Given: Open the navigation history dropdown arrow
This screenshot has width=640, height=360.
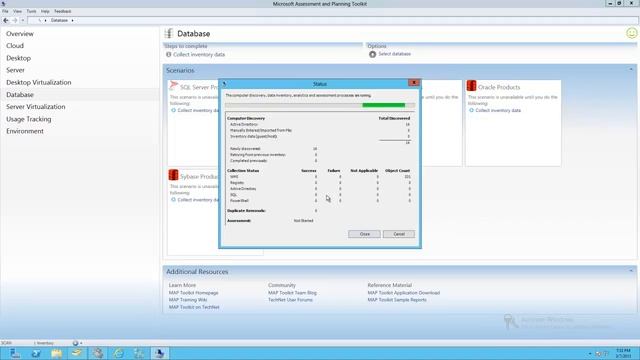Looking at the screenshot, I should pos(23,20).
